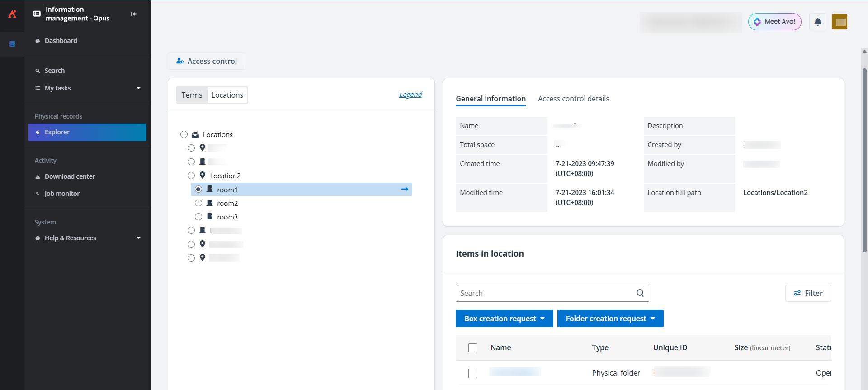868x390 pixels.
Task: Click the Dashboard icon in sidebar
Action: pyautogui.click(x=38, y=41)
